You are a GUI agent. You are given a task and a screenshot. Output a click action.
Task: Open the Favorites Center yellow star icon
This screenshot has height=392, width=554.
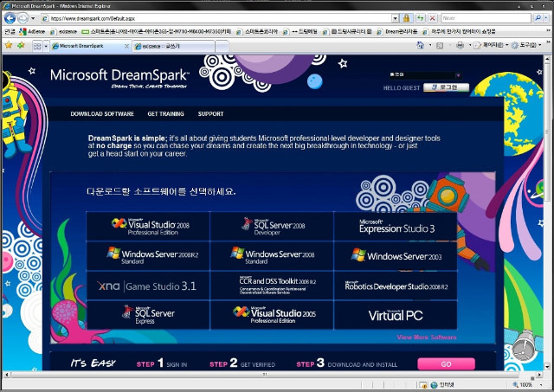9,46
